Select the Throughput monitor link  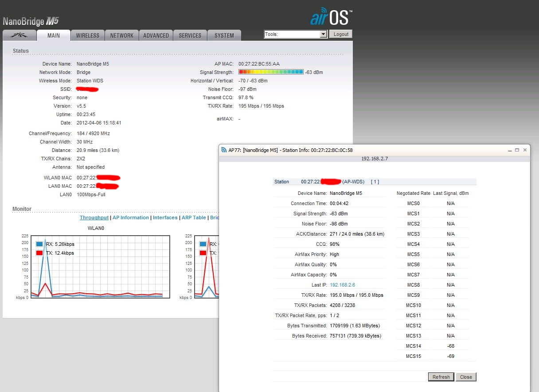(94, 217)
